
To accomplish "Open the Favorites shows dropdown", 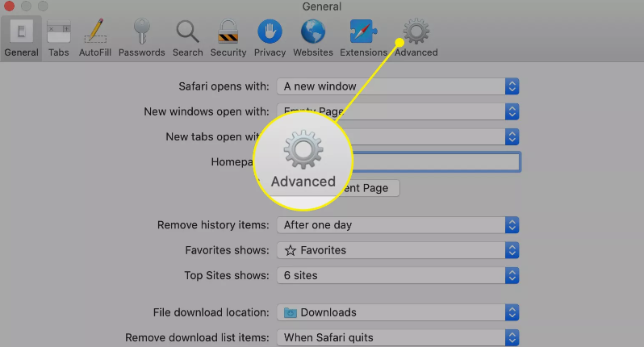I will click(398, 250).
